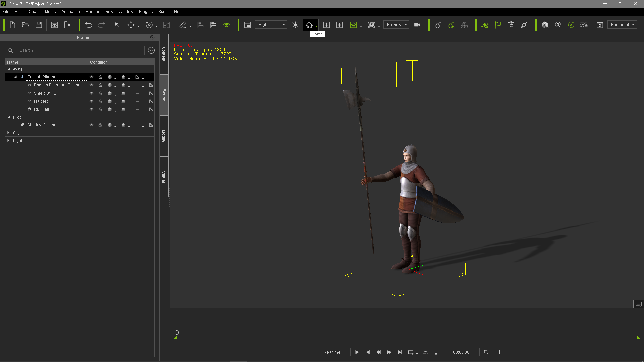Click in the Scene search field

click(75, 50)
